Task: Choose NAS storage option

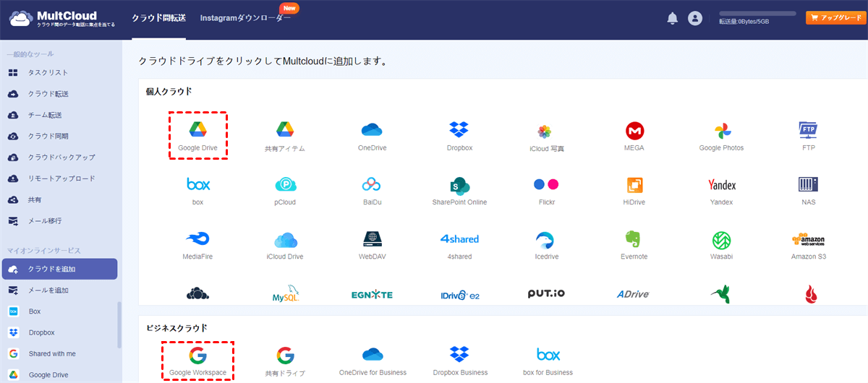Action: point(808,190)
